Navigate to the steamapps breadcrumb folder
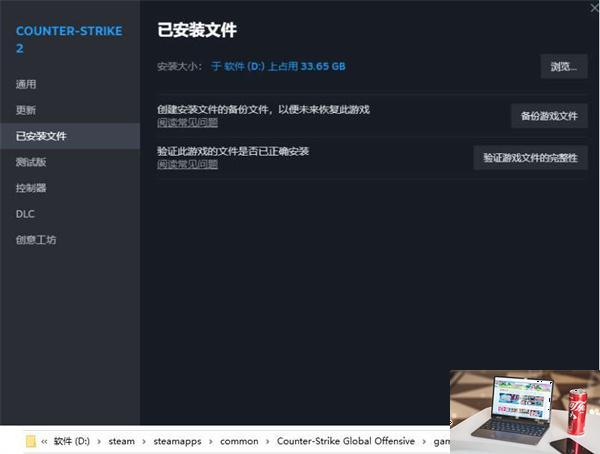 (x=177, y=441)
